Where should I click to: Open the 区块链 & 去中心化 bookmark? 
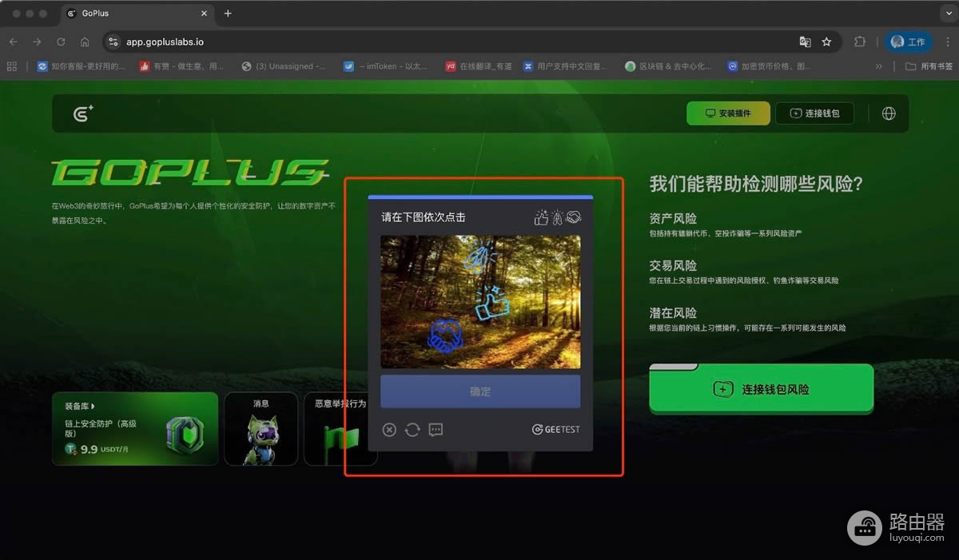668,66
